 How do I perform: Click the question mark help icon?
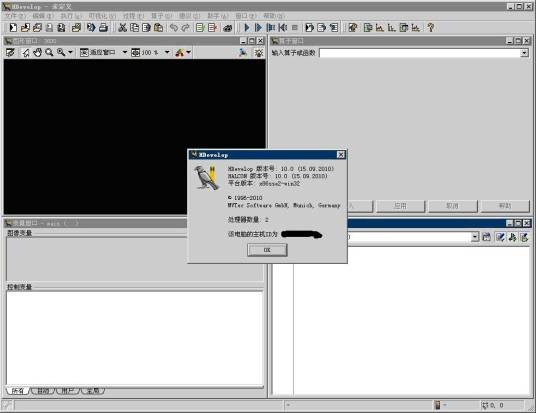point(430,27)
